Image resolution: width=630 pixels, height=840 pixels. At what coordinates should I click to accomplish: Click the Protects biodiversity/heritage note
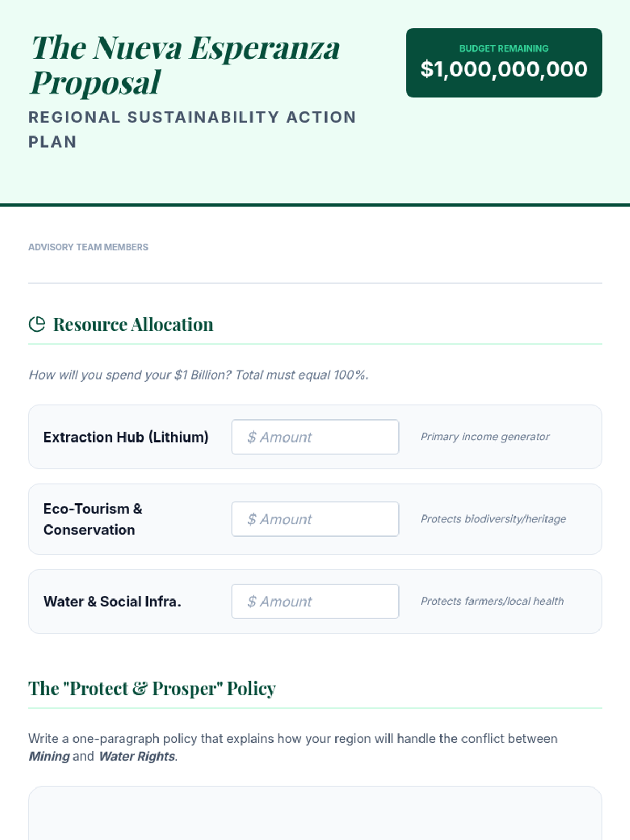coord(493,519)
